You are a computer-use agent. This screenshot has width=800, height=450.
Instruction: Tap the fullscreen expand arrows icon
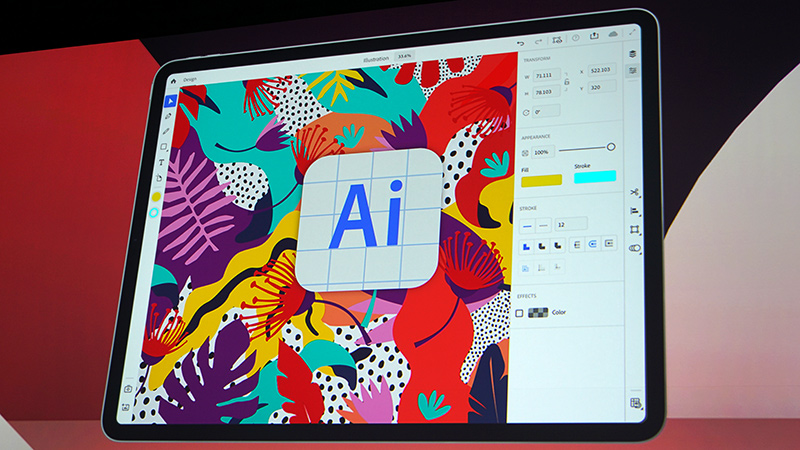pos(632,32)
